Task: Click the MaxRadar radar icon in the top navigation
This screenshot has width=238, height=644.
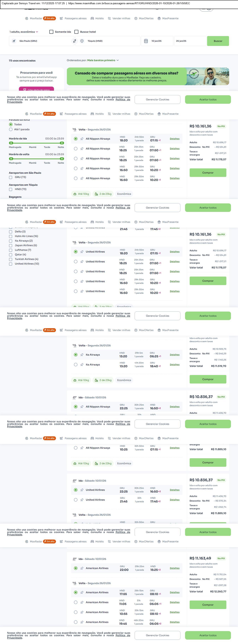Action: (x=27, y=19)
